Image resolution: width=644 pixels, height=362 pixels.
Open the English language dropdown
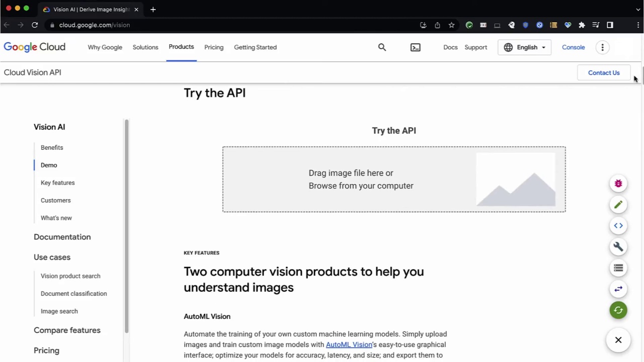point(525,47)
